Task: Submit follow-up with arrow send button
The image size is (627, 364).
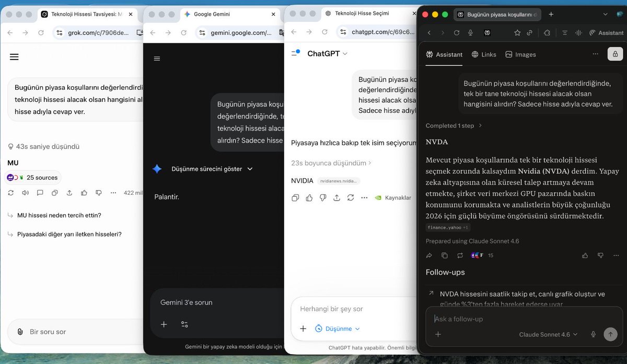Action: click(x=610, y=334)
